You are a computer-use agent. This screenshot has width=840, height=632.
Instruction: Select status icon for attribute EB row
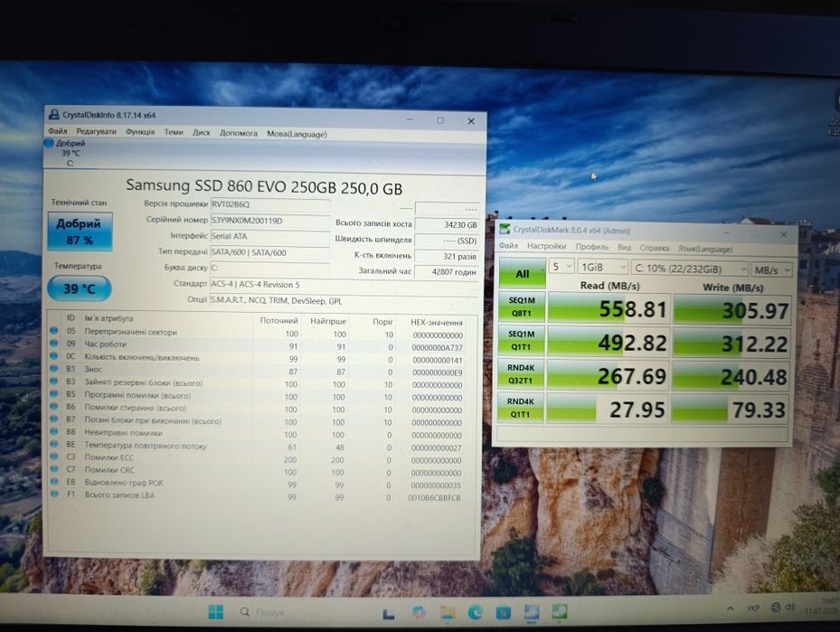point(54,482)
